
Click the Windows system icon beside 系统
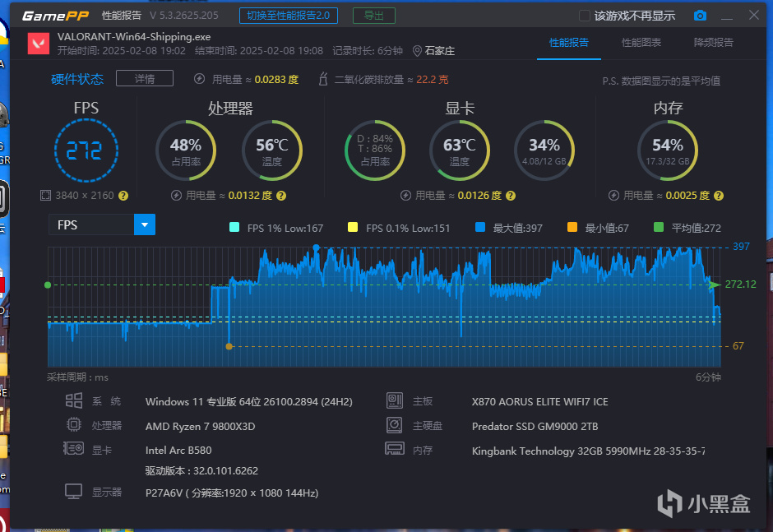(x=74, y=400)
